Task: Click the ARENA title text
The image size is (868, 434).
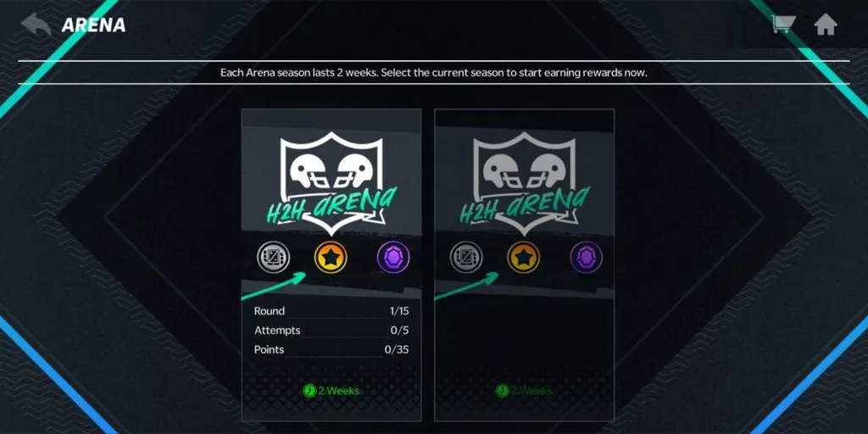Action: click(x=93, y=25)
